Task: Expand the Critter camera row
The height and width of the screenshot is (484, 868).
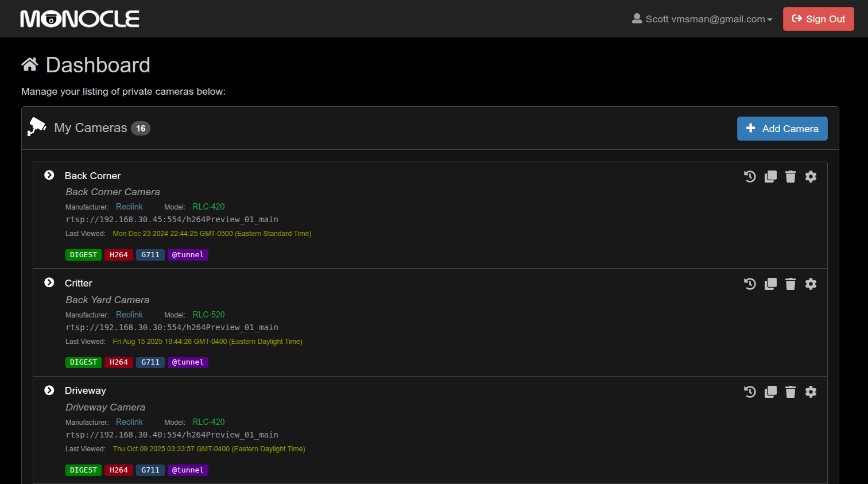Action: [x=49, y=282]
